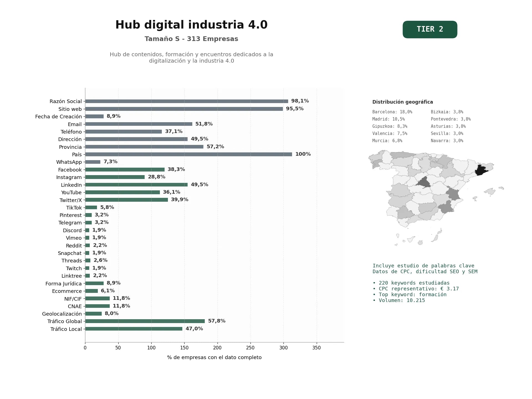
Task: Click the Provincia label
Action: click(70, 147)
